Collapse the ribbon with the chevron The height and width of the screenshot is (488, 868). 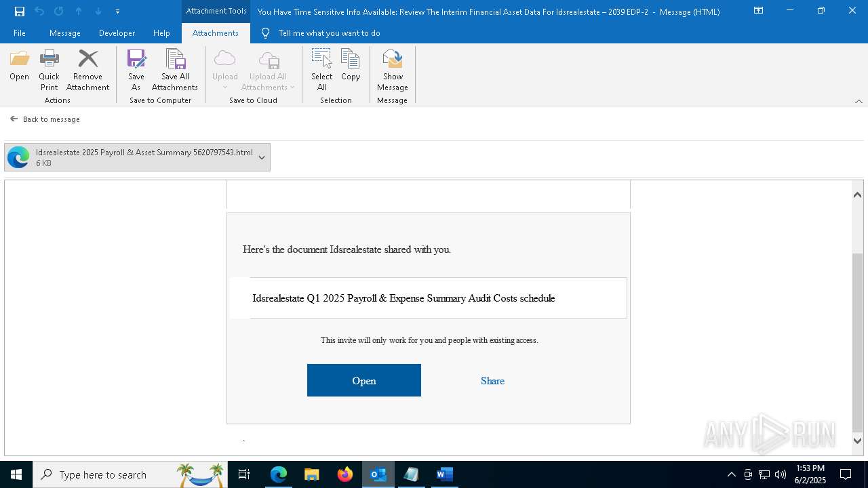point(859,101)
